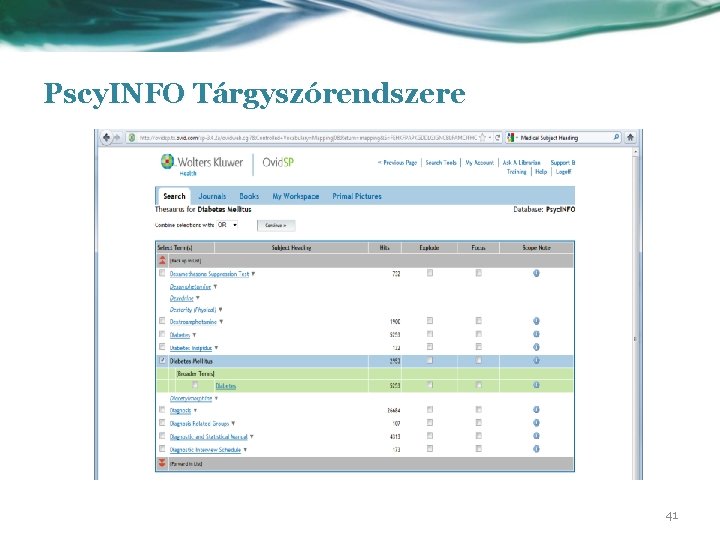Expand arrow next to Diagnosis Related Groups

(x=233, y=423)
